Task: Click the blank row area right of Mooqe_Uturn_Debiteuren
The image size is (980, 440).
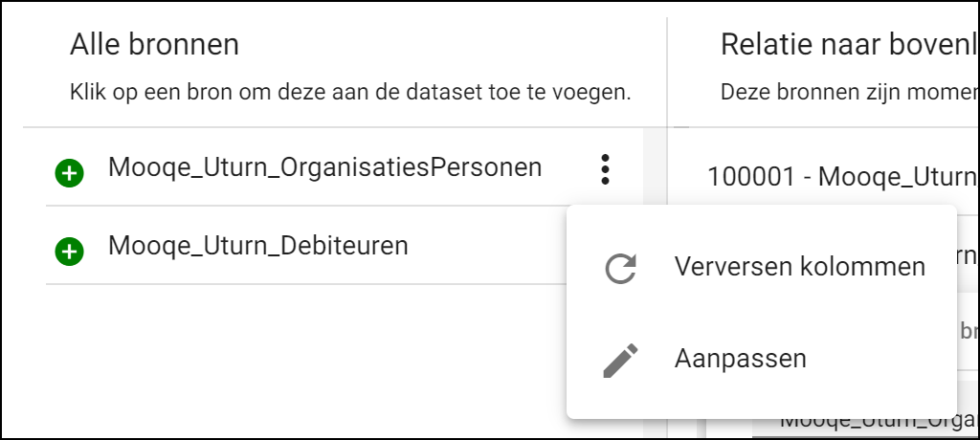Action: pyautogui.click(x=488, y=246)
